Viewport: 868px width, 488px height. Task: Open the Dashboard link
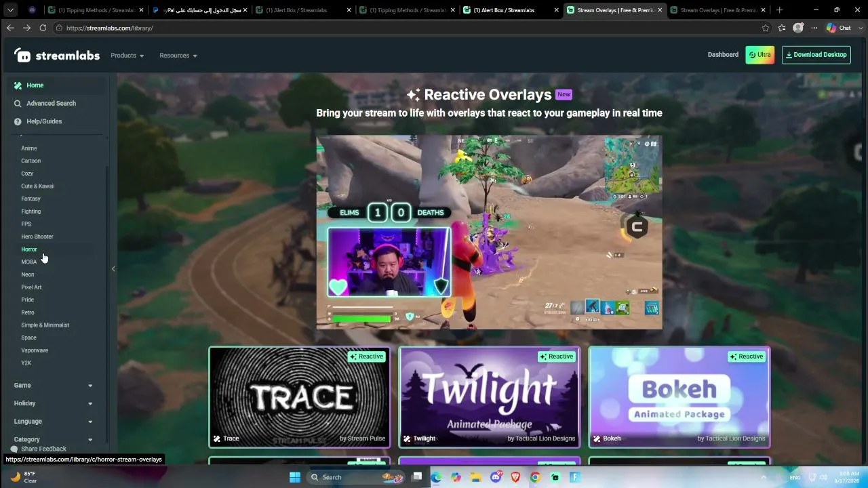click(x=723, y=55)
